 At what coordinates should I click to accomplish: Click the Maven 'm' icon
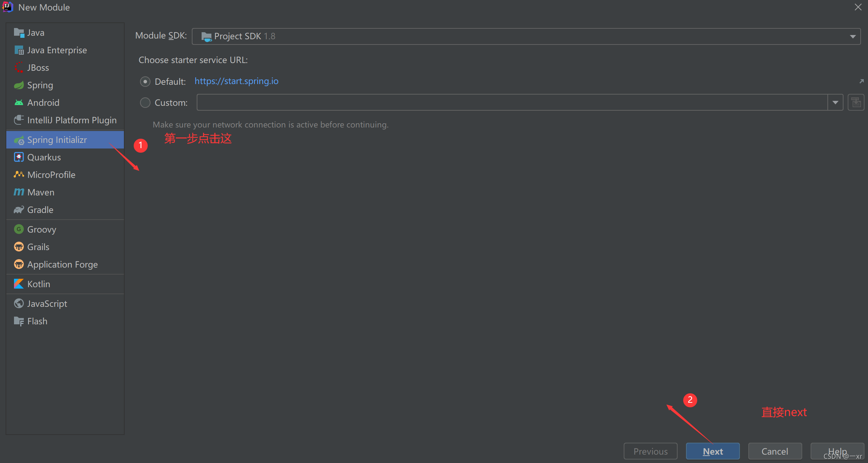[19, 192]
